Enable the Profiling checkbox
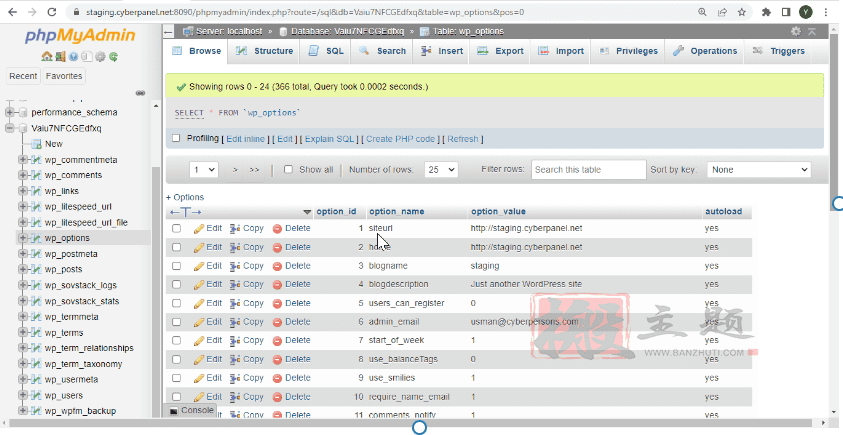This screenshot has width=843, height=435. [176, 138]
